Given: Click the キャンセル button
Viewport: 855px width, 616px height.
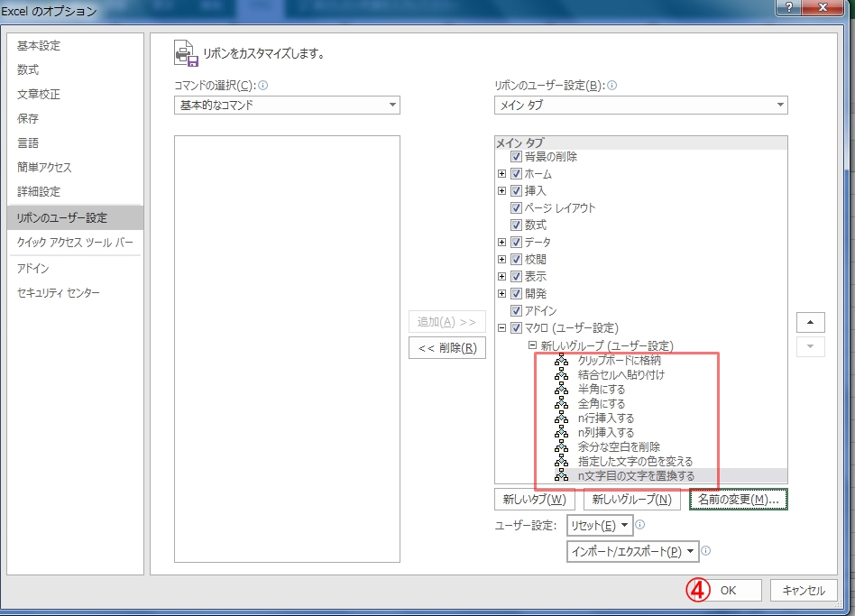Looking at the screenshot, I should coord(804,591).
